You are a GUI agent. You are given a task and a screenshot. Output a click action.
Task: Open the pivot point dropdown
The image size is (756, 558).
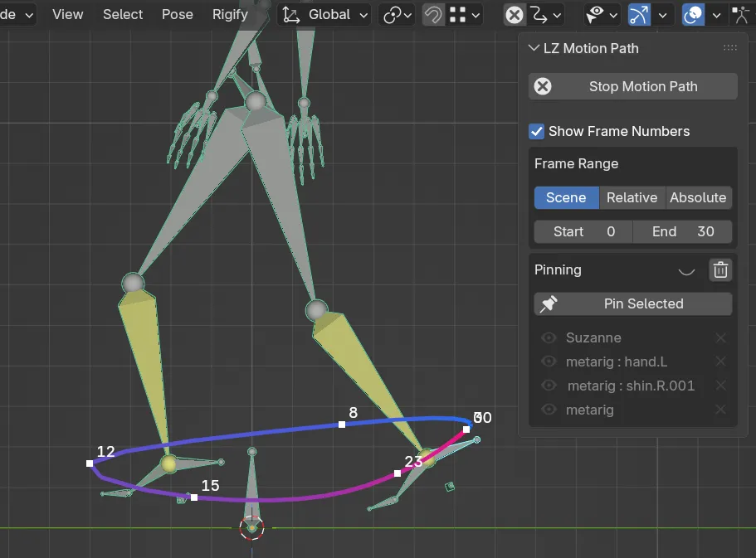397,15
